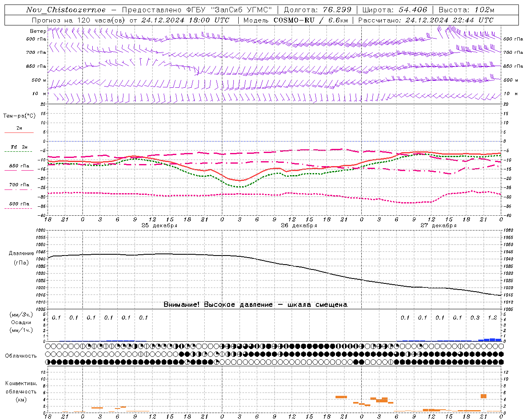Click the 27 декабря date label
525x420 pixels.
point(438,226)
